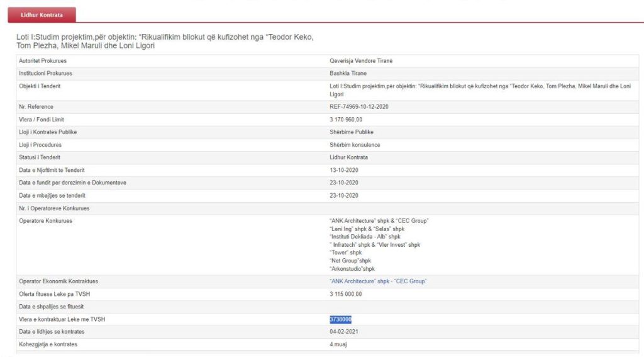644x357 pixels.
Task: Select the reference number REF-74969-10-12-2020
Action: point(359,106)
